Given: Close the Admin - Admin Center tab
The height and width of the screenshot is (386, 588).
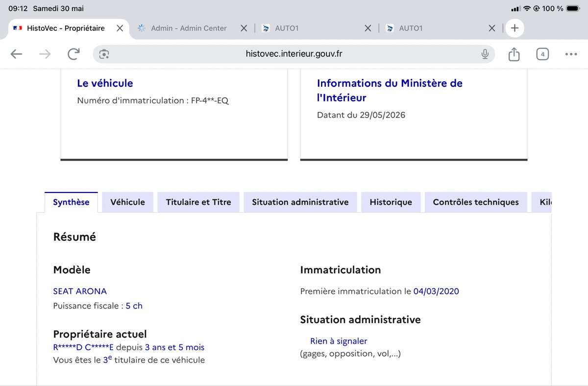Looking at the screenshot, I should 244,28.
